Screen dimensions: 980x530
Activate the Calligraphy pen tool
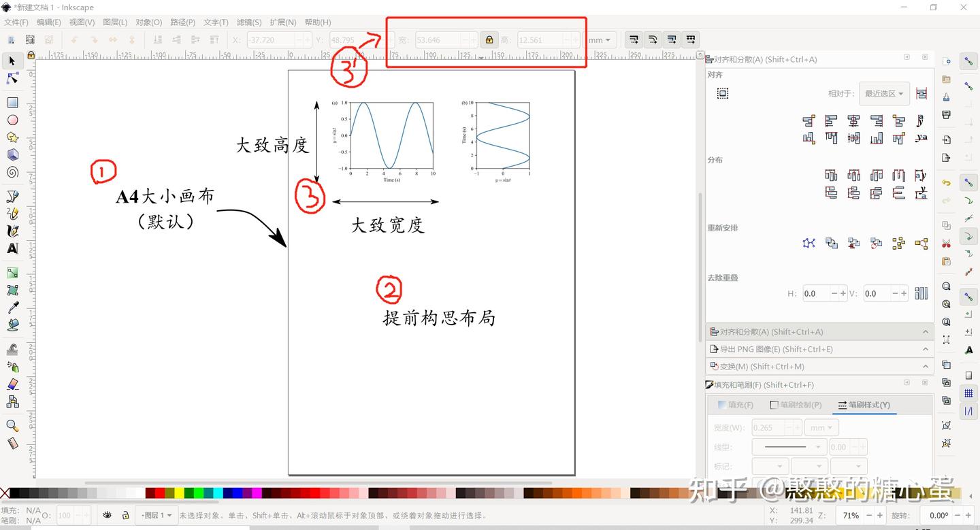tap(11, 229)
